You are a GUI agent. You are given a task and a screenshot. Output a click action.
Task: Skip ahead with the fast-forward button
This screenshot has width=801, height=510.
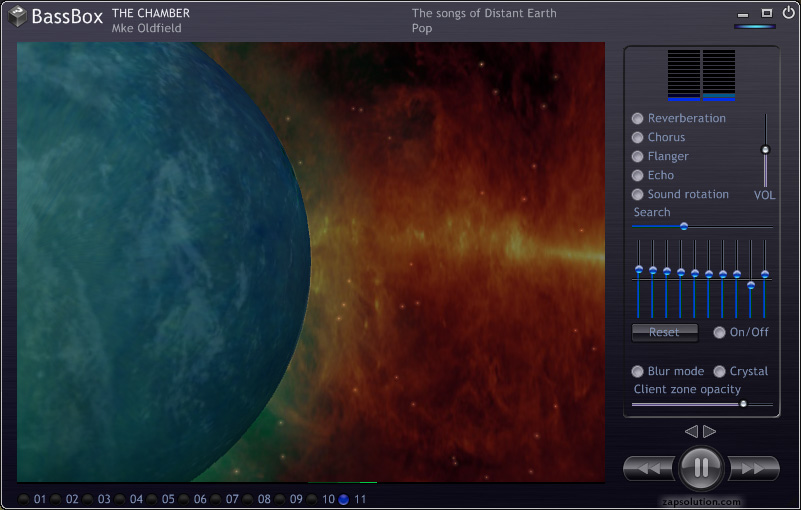(x=753, y=468)
